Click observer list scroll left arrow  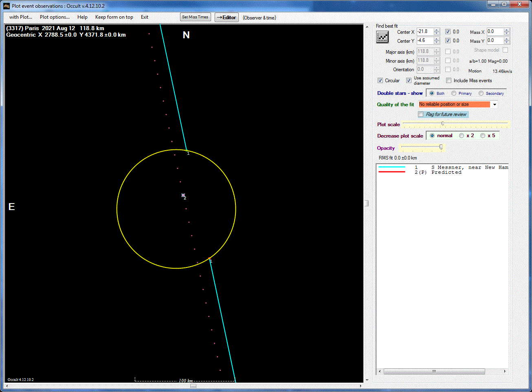click(380, 371)
